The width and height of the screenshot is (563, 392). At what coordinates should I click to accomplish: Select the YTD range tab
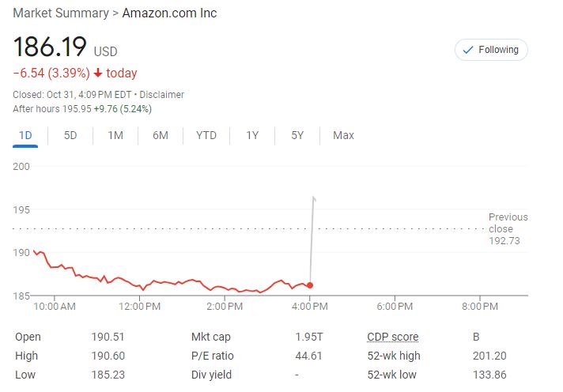pos(206,135)
